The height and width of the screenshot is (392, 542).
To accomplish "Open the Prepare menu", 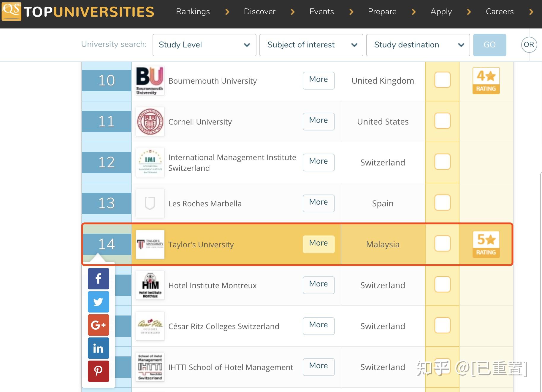I will pos(382,12).
